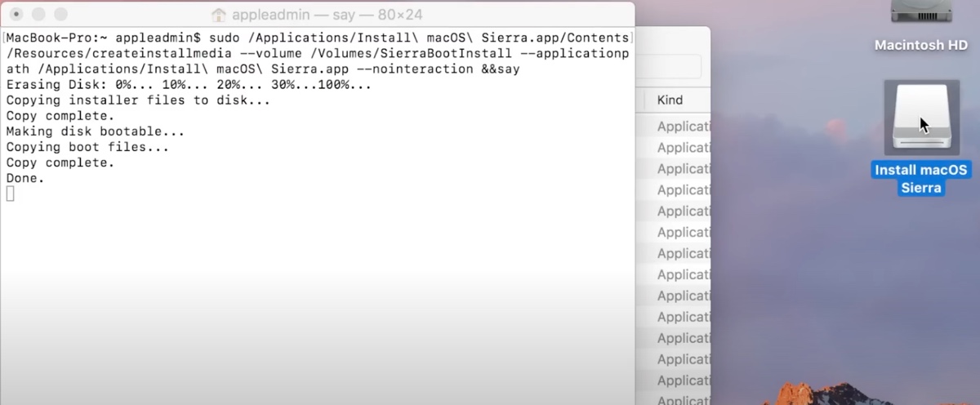Click the empty cursor block below Done.

pos(10,194)
